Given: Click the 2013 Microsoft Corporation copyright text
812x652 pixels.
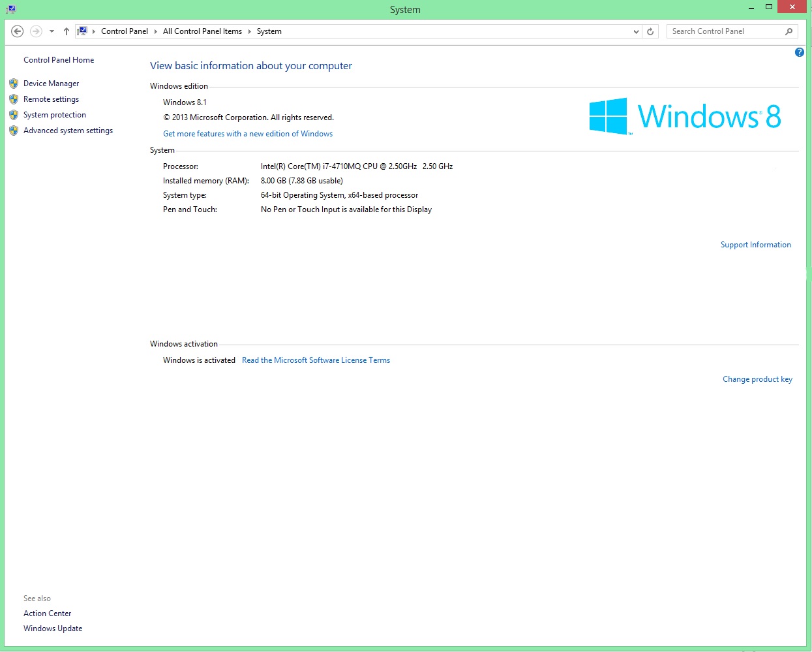Looking at the screenshot, I should [x=248, y=117].
